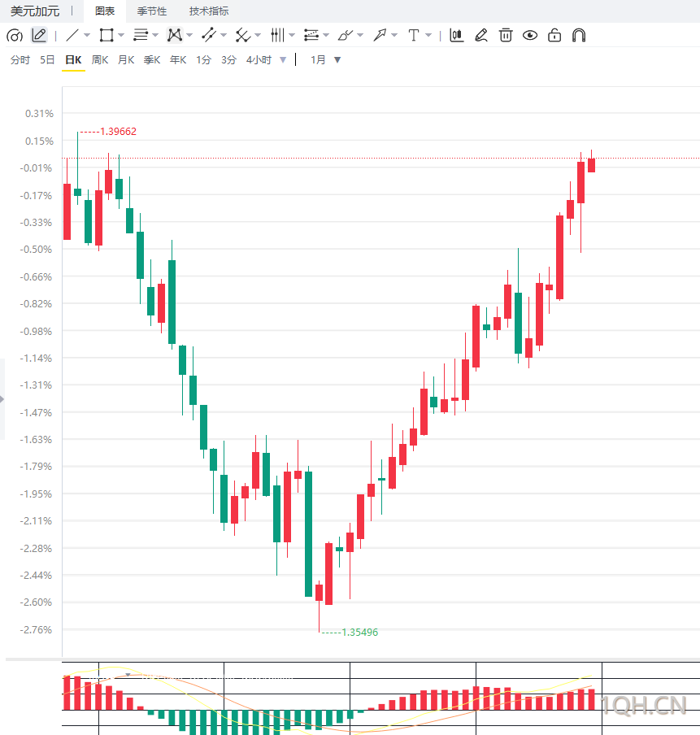Viewport: 700px width, 735px height.
Task: Select the 5日 timeframe
Action: [47, 60]
